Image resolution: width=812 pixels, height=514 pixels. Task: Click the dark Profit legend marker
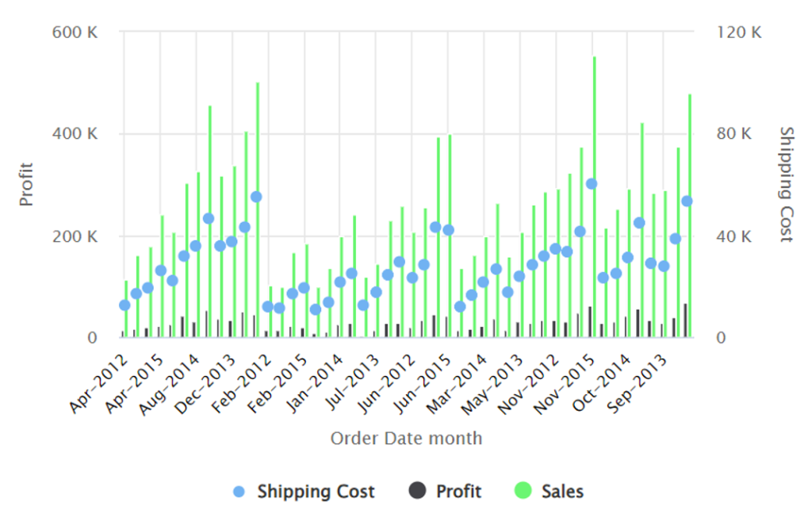[x=417, y=490]
